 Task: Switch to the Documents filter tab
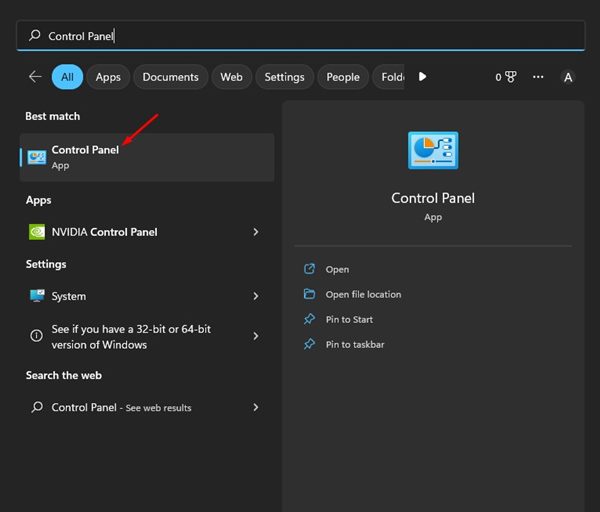click(171, 77)
